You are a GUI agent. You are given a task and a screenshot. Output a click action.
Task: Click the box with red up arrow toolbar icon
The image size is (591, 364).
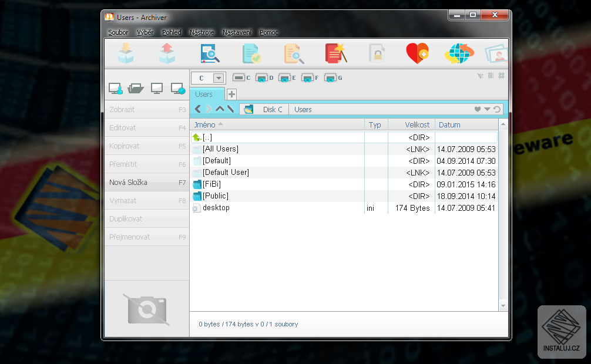coord(167,53)
